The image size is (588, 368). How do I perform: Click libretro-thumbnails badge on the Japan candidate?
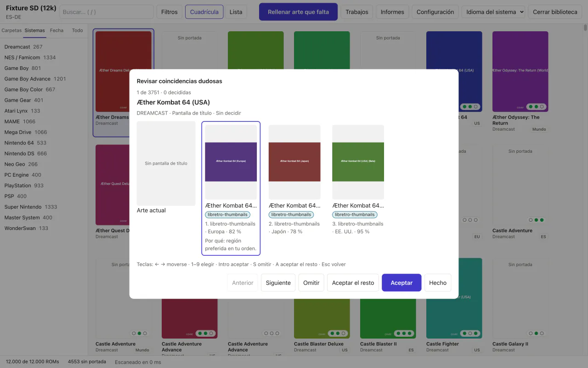click(x=291, y=215)
